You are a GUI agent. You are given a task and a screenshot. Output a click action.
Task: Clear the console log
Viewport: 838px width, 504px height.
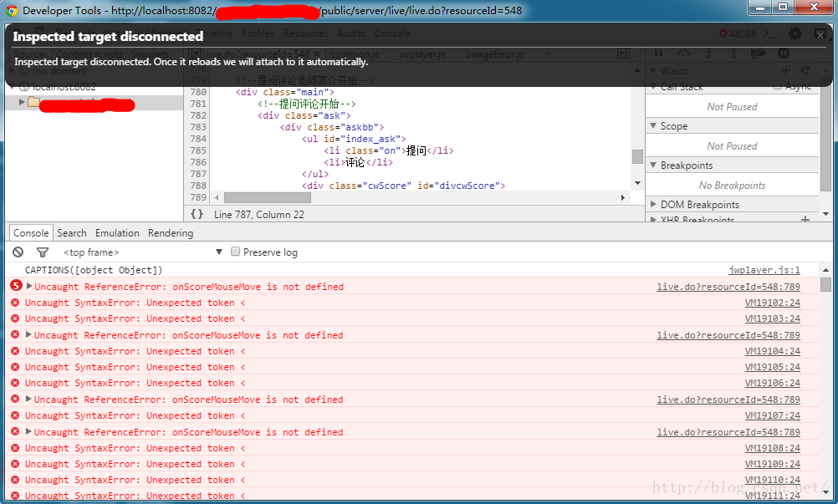click(x=18, y=252)
